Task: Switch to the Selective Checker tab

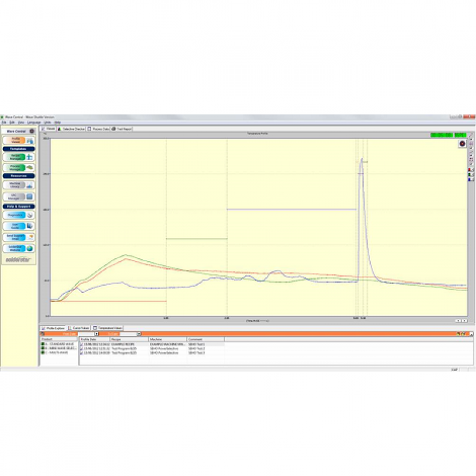Action: tap(71, 129)
